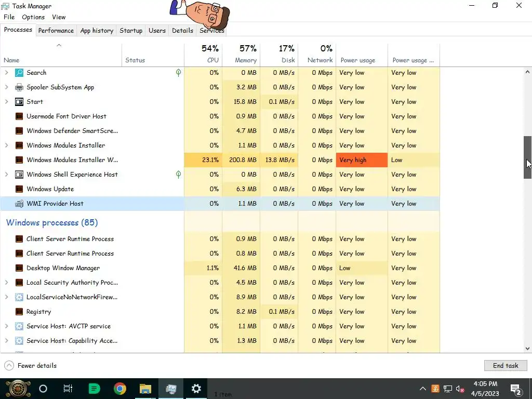Launch Google Chrome from the taskbar
The height and width of the screenshot is (399, 532).
click(x=120, y=389)
